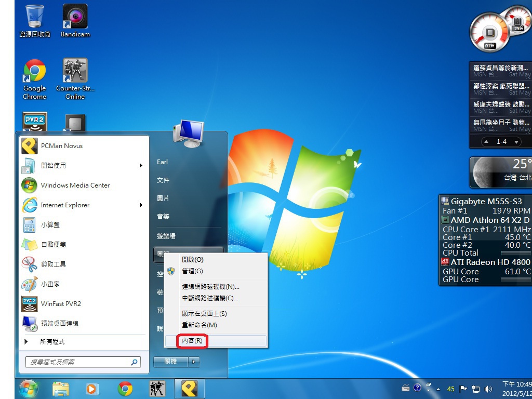Click the keyboard icon in the language bar
Viewport: 532px width, 399px height.
406,388
